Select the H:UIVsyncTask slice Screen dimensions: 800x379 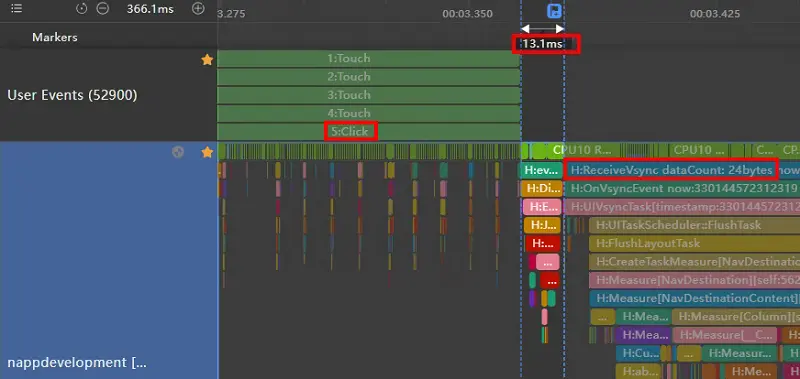(682, 207)
